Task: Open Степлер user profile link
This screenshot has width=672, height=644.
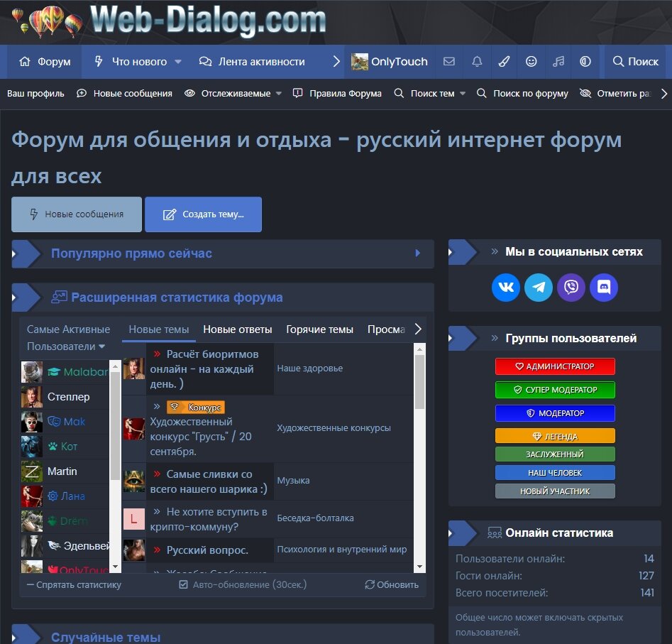Action: 69,397
